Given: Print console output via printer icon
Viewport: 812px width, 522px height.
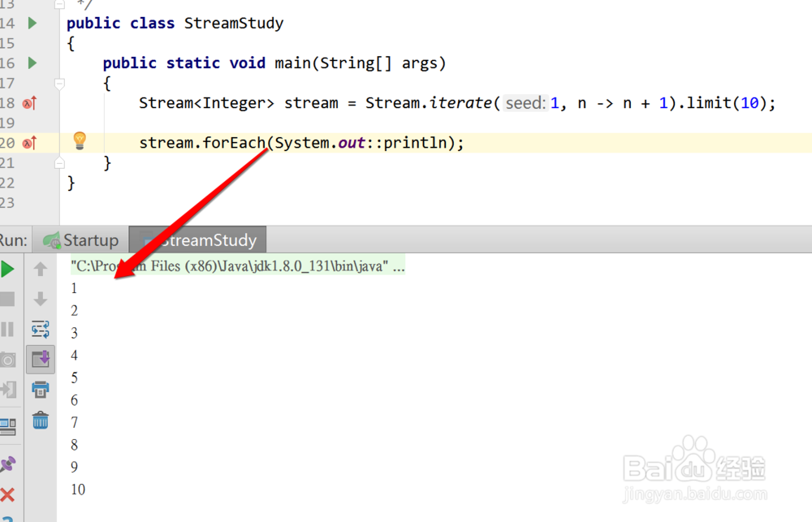Looking at the screenshot, I should tap(41, 390).
